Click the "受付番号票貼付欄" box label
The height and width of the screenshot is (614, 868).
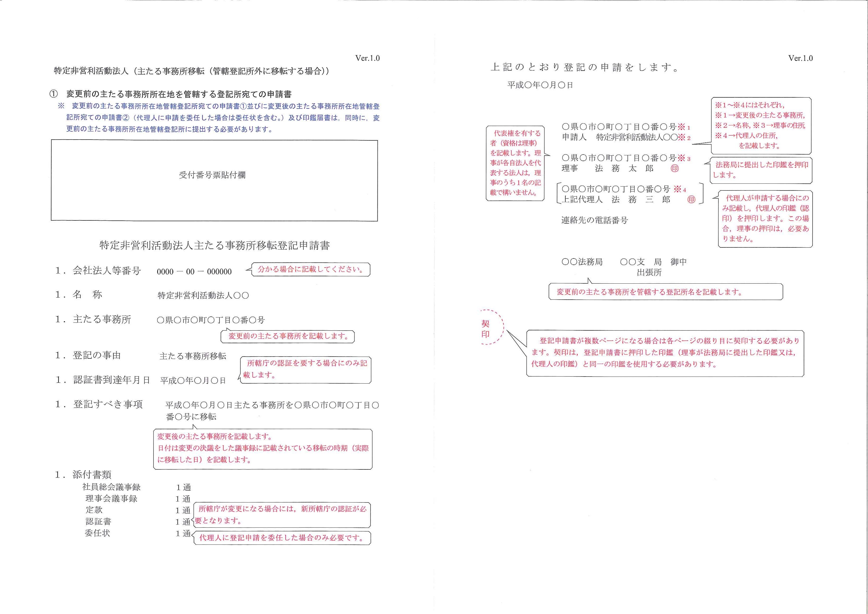click(212, 175)
